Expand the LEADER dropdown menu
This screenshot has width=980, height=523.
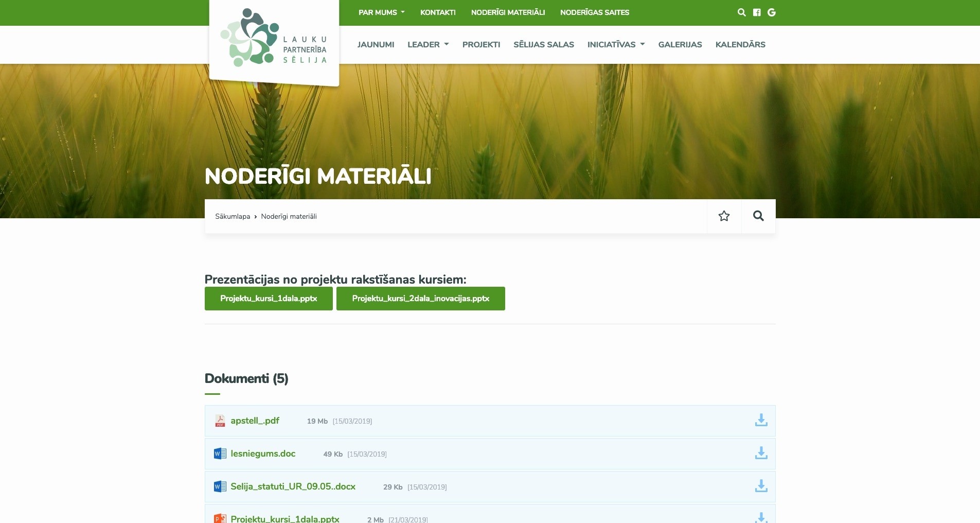coord(428,45)
